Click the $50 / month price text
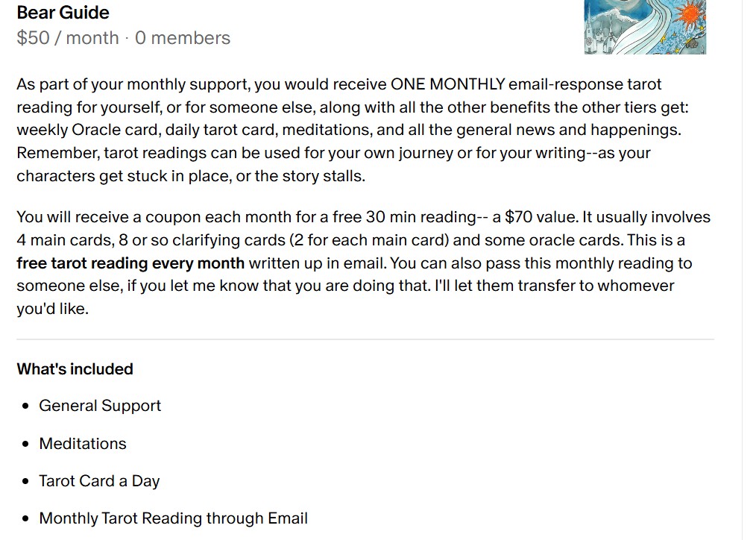This screenshot has width=756, height=540. click(68, 38)
